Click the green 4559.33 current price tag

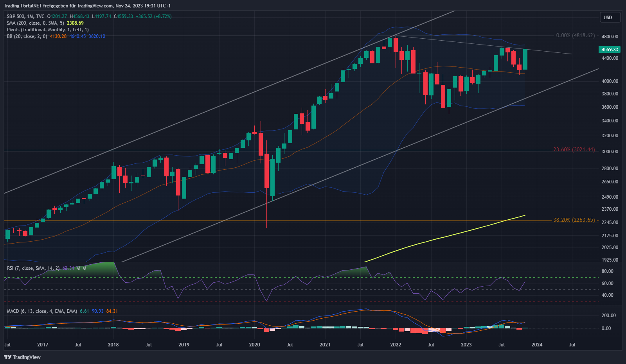click(x=610, y=50)
